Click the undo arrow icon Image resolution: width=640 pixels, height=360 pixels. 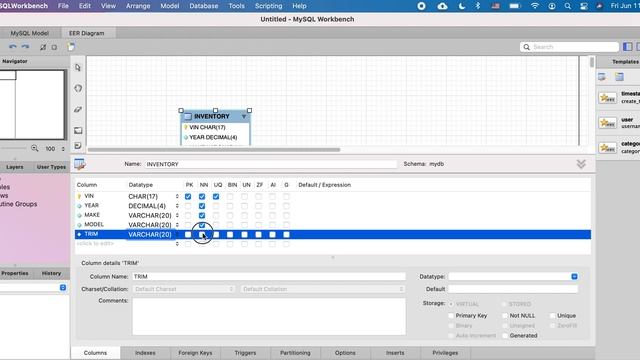13,47
